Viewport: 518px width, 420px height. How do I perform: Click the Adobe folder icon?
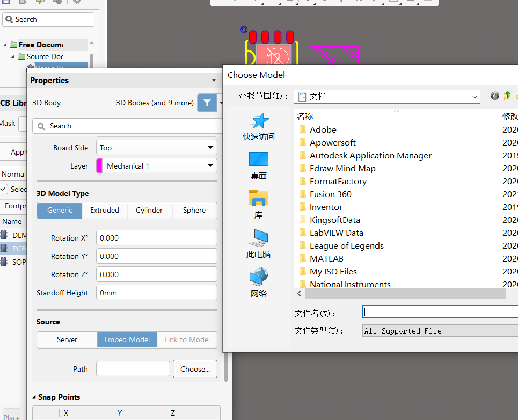point(303,129)
